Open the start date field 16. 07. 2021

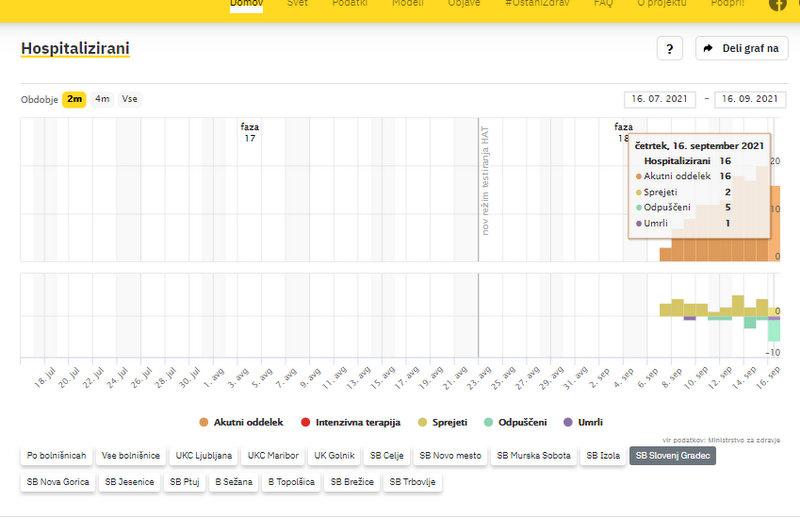[x=659, y=99]
